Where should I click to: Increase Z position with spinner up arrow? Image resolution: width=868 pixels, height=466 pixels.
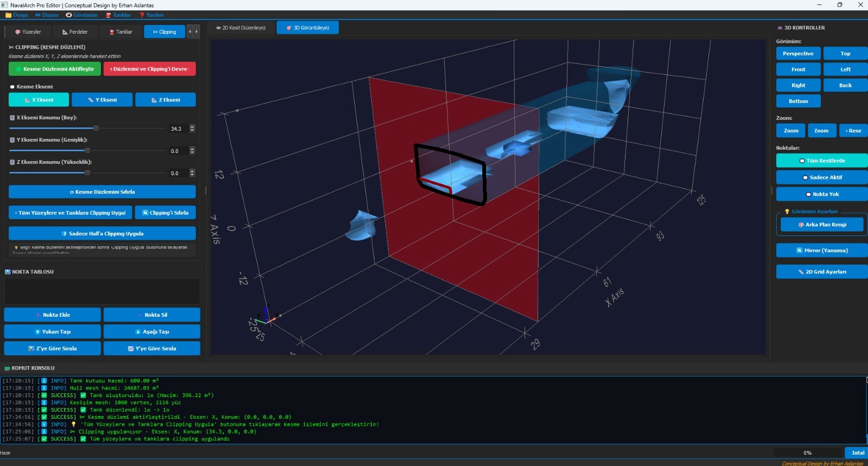coord(192,171)
